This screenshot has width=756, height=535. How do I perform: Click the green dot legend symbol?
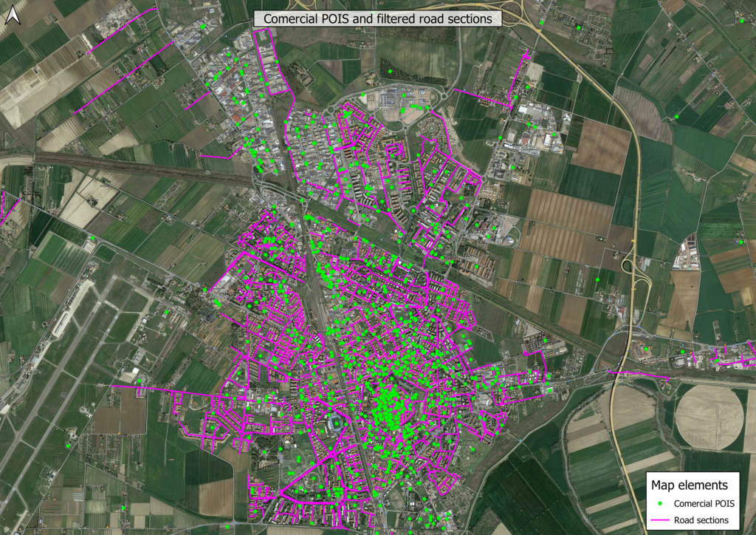pyautogui.click(x=660, y=504)
